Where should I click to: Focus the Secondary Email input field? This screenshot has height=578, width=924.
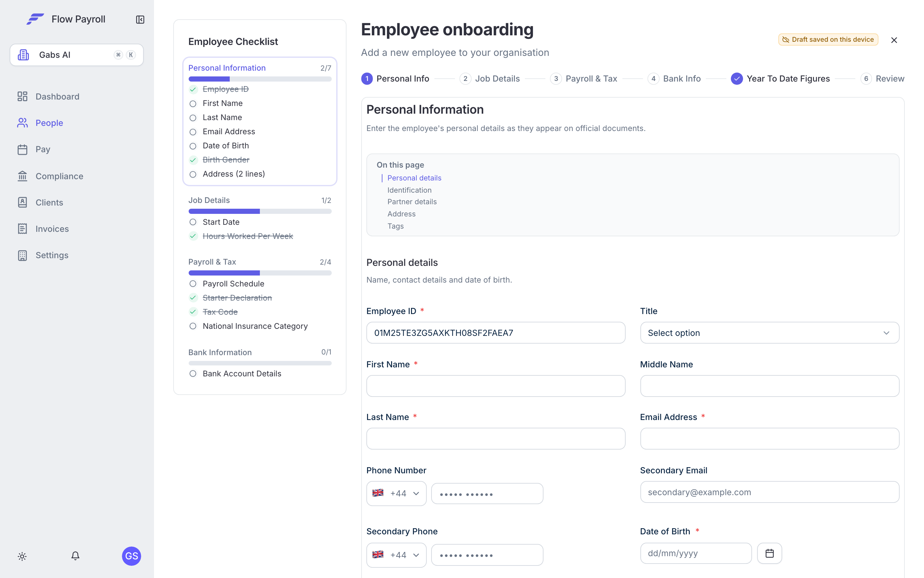[x=769, y=492]
